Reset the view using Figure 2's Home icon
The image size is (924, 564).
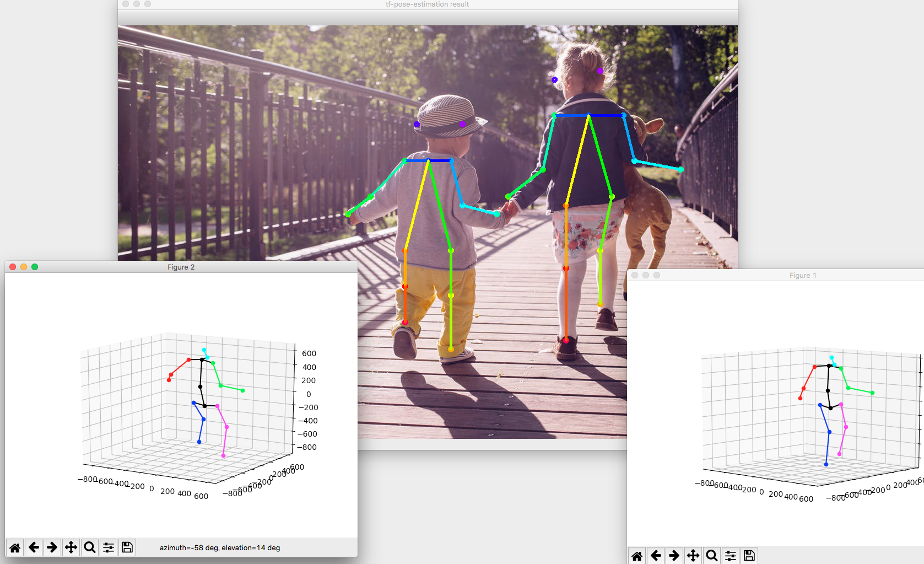coord(15,547)
